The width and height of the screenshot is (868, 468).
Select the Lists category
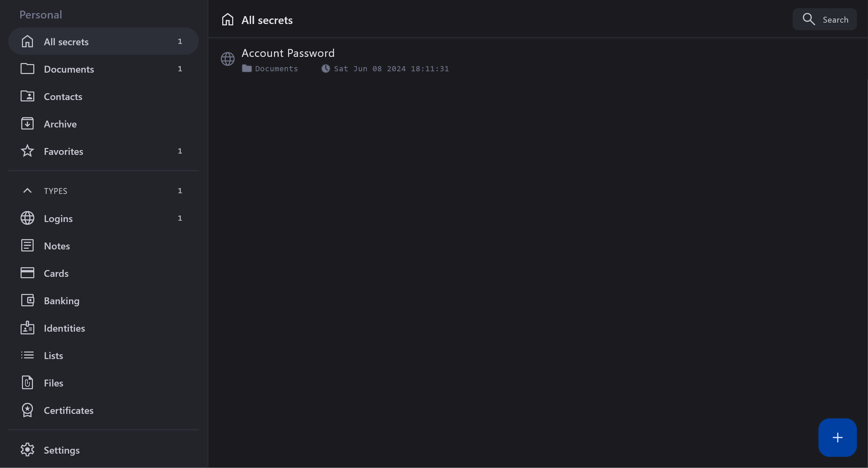click(53, 356)
